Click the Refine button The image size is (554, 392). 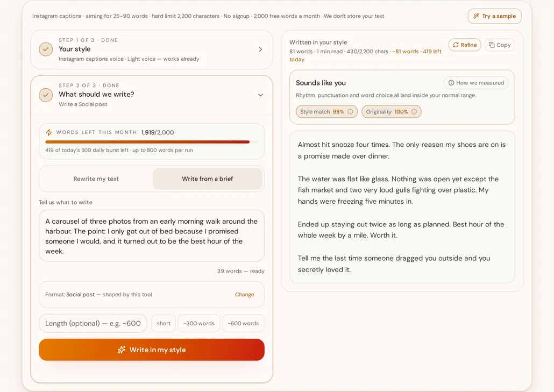(x=465, y=45)
